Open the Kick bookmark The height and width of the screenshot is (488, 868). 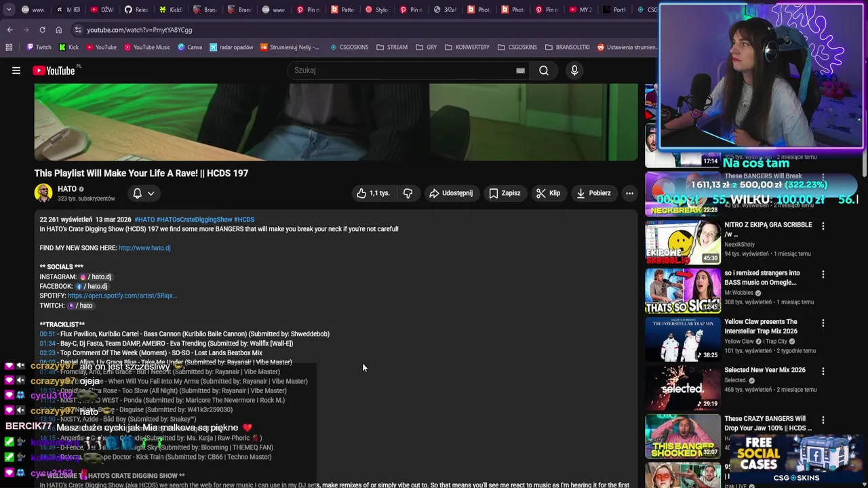(68, 47)
